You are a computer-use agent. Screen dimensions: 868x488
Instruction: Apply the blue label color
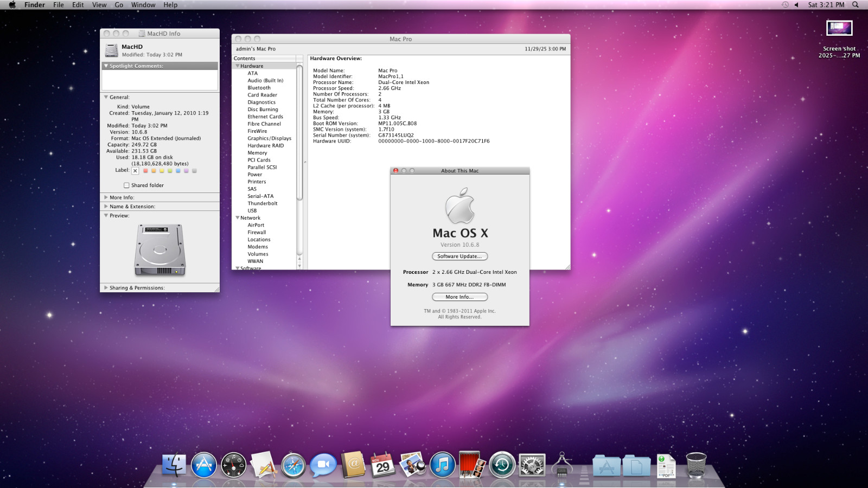click(178, 171)
